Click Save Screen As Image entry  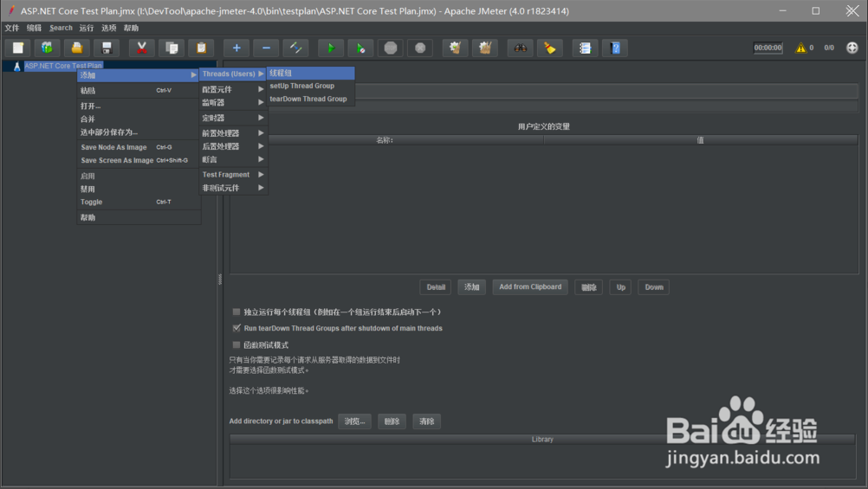pyautogui.click(x=138, y=160)
